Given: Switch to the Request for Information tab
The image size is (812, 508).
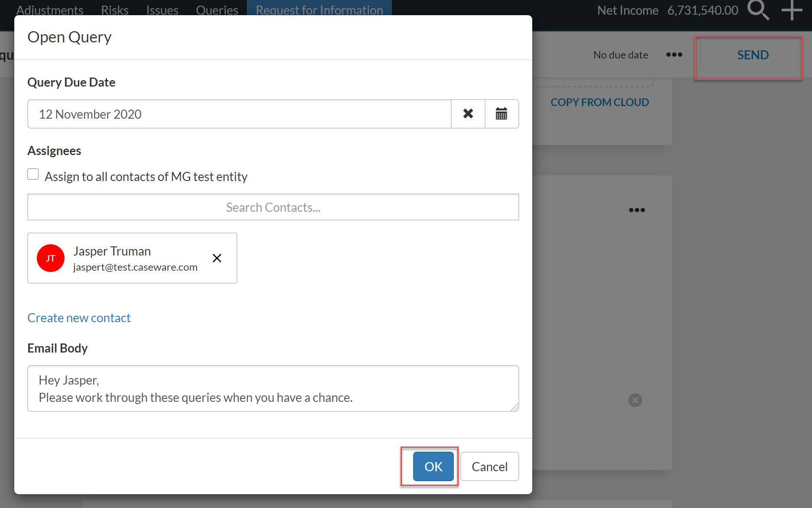Looking at the screenshot, I should click(320, 10).
